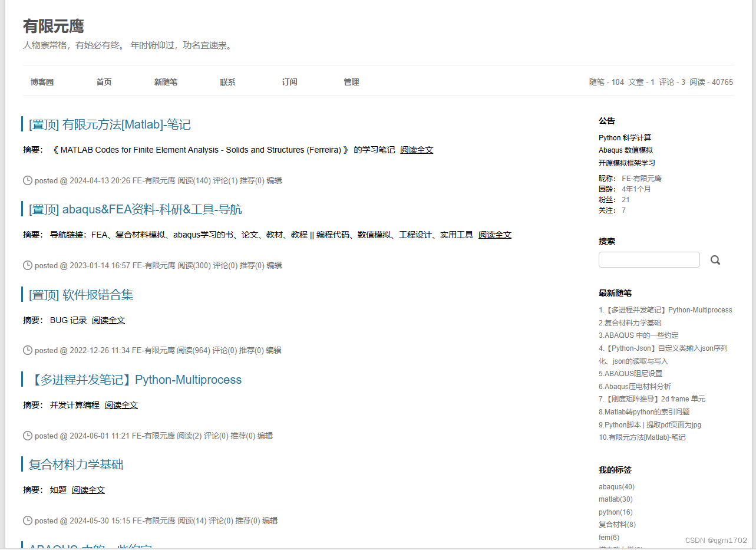Open post abaqus&FEA资料-科研&工具-导航
Screen dimensions: 756x550
pyautogui.click(x=135, y=209)
